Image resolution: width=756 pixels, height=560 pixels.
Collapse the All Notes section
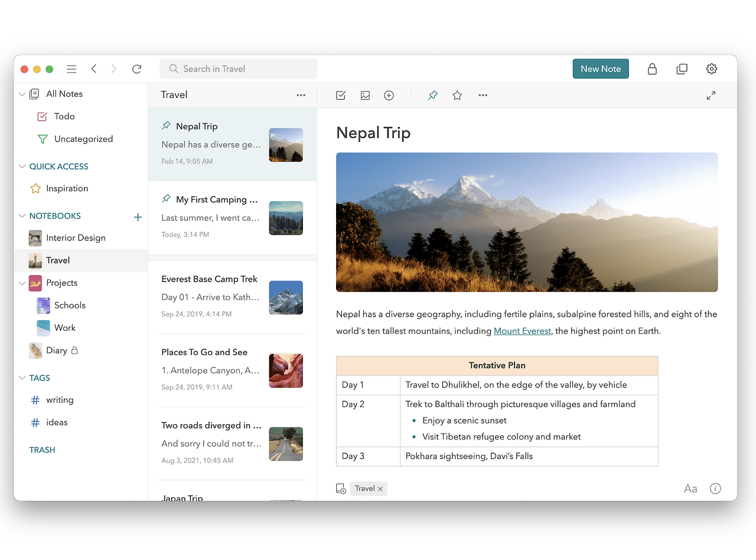[x=22, y=94]
